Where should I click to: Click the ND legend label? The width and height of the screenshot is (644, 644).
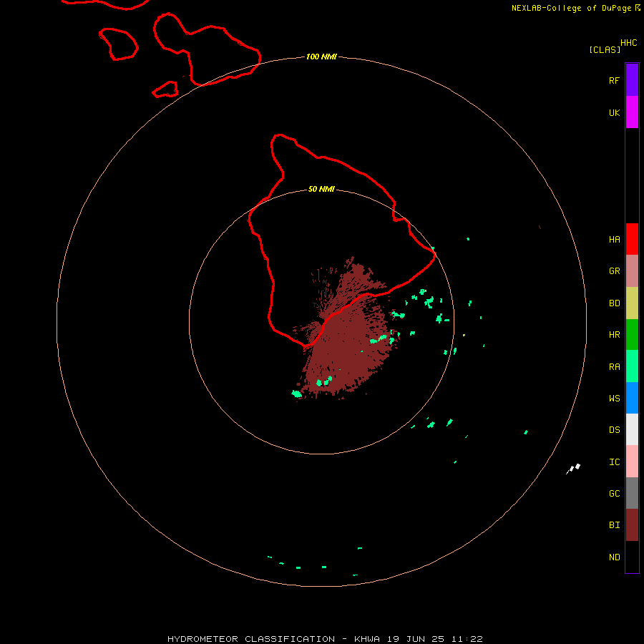click(614, 557)
